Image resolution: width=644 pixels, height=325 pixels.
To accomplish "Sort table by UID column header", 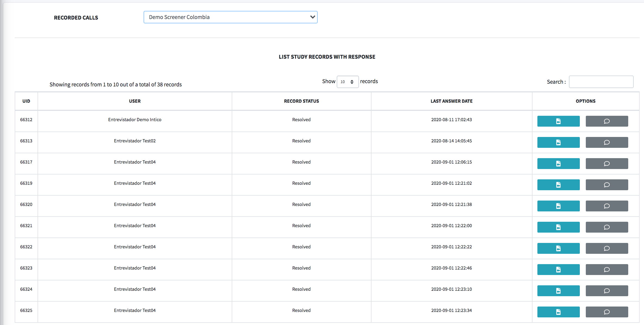I will click(26, 101).
